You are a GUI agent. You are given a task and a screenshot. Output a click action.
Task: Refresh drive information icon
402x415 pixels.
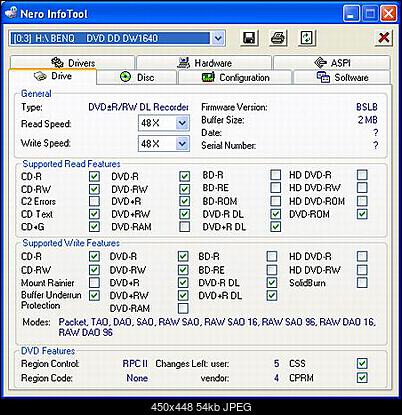pos(306,38)
